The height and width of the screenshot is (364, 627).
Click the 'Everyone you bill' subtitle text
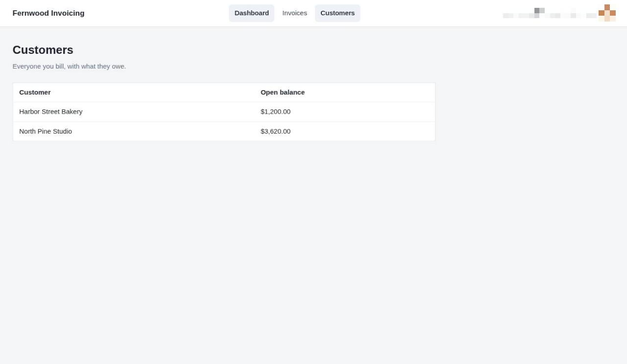[69, 66]
